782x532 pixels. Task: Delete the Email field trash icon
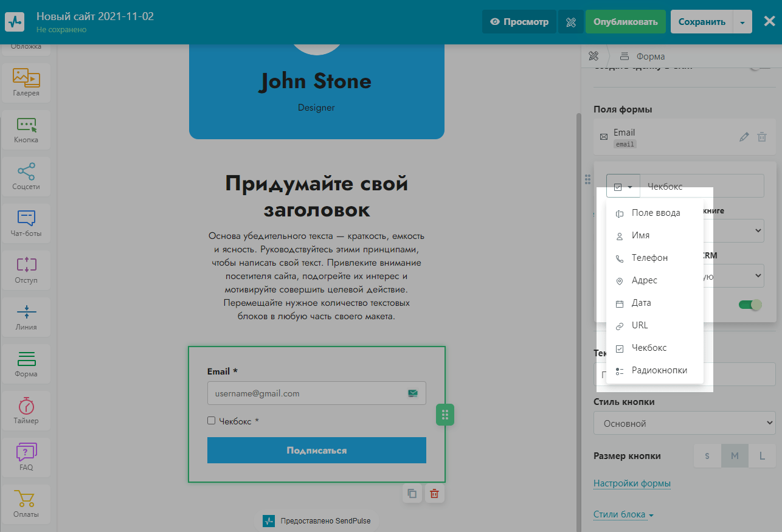[x=761, y=137]
